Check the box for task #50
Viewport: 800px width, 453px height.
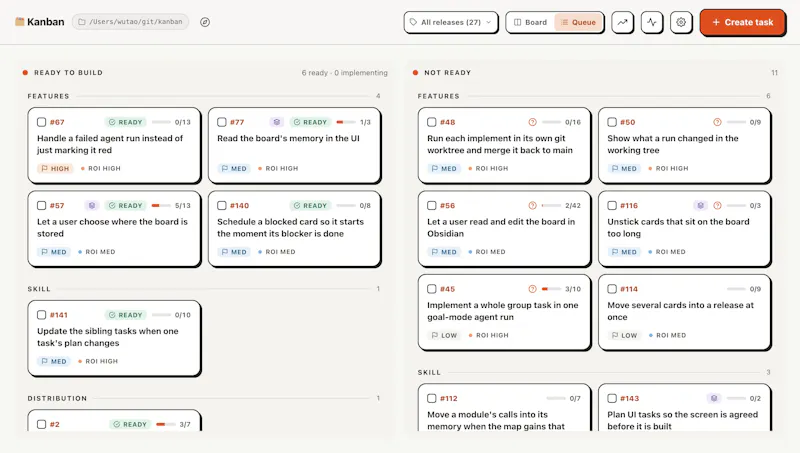612,122
